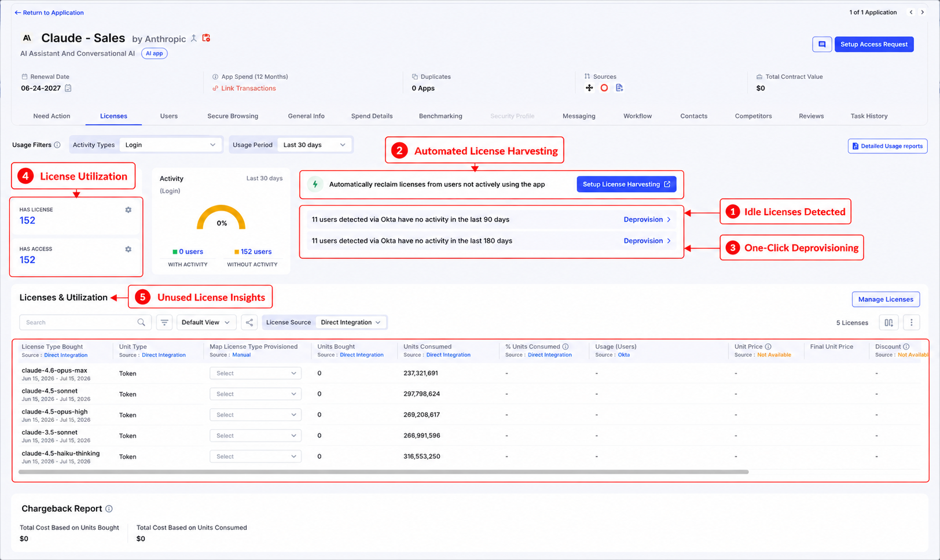
Task: Click the activity 0% gauge arc
Action: pos(221,216)
